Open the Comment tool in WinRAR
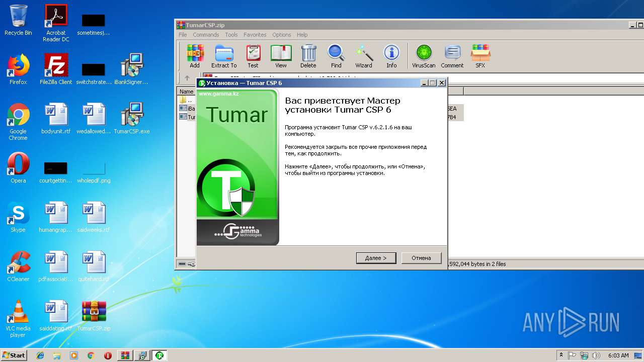This screenshot has height=362, width=644. coord(452,56)
